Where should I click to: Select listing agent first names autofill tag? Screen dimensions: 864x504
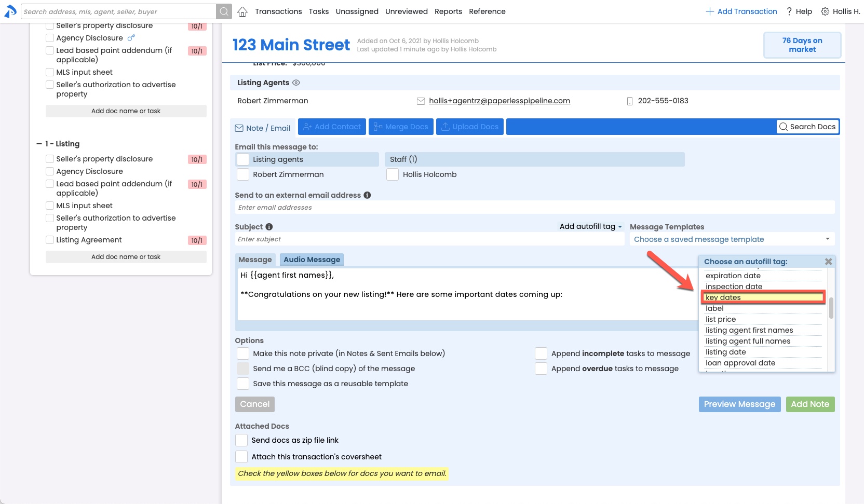click(x=763, y=330)
